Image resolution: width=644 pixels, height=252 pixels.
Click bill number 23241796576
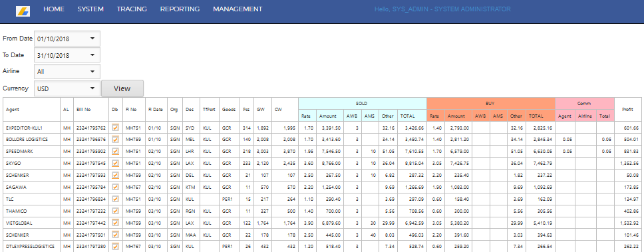[91, 140]
